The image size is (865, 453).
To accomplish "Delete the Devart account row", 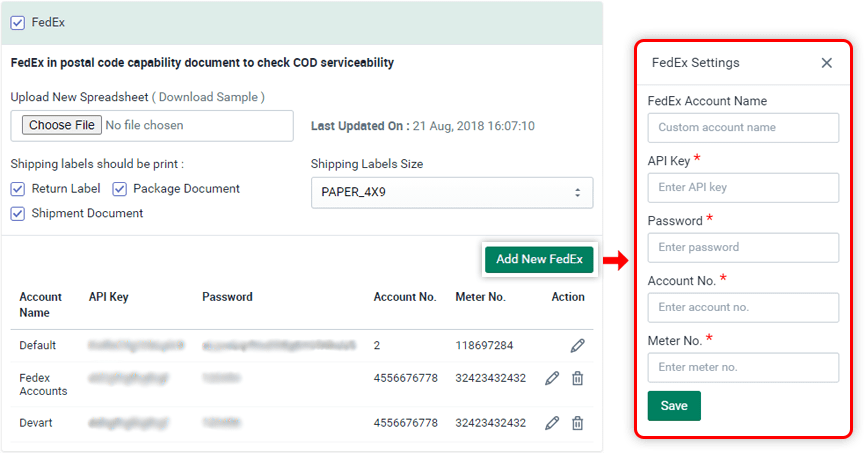I will 577,423.
